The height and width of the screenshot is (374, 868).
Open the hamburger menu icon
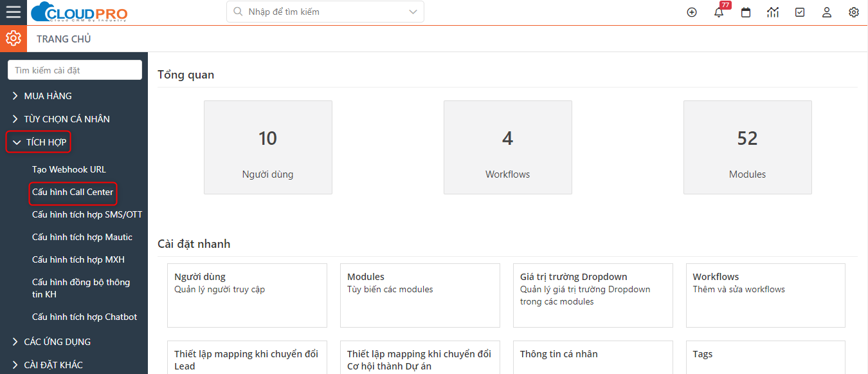pyautogui.click(x=13, y=12)
